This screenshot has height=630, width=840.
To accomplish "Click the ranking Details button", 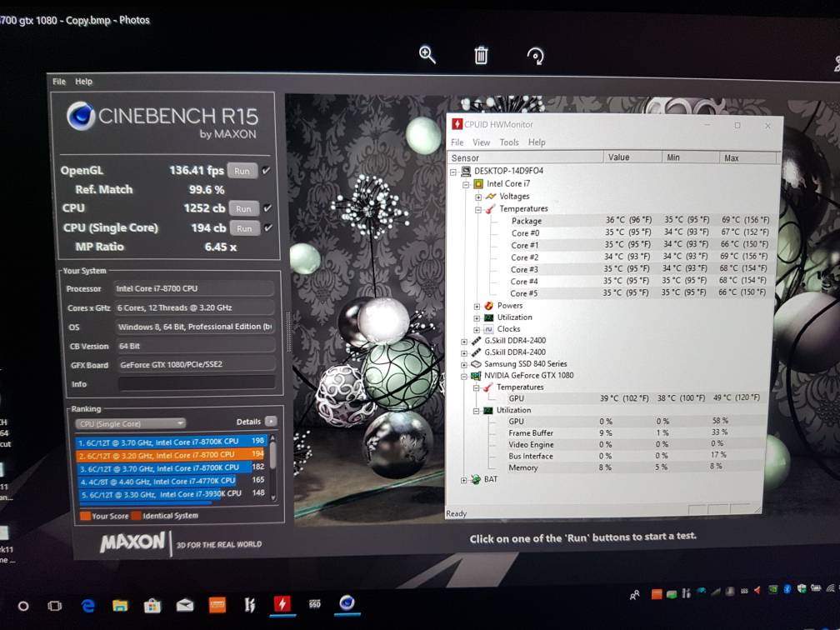I will click(271, 422).
